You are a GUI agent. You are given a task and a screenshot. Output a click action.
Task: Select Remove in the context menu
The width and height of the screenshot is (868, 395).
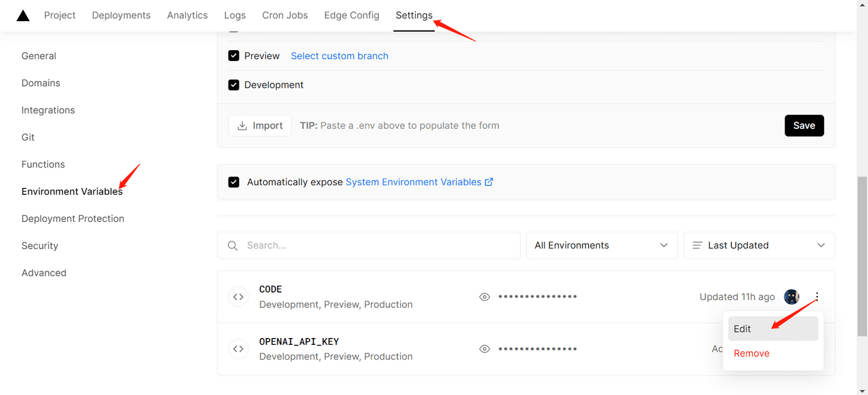click(x=751, y=353)
